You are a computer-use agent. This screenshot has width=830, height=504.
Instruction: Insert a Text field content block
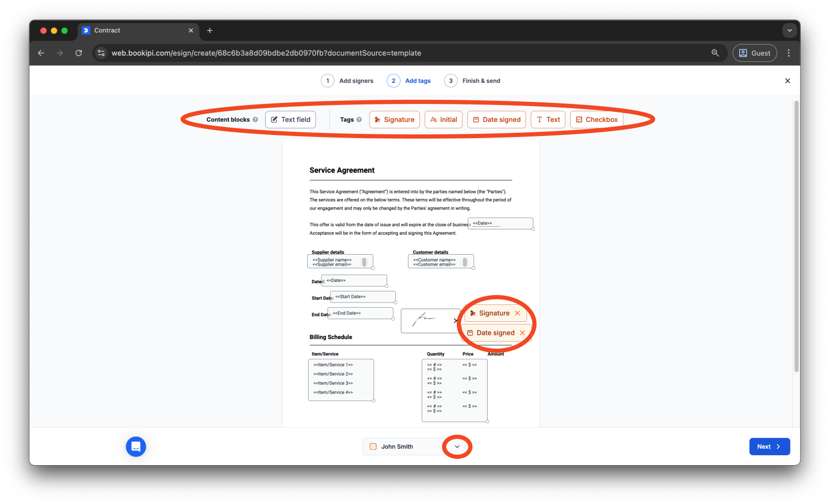[291, 120]
